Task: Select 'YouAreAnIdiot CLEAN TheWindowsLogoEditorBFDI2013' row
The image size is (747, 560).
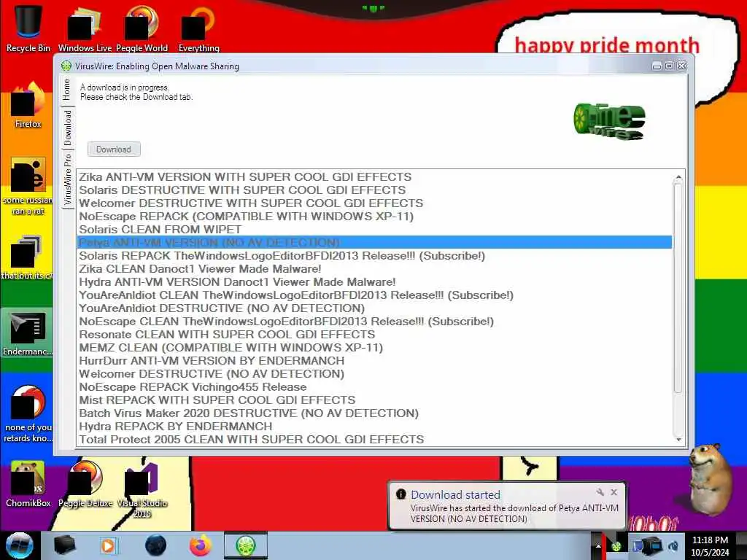Action: click(374, 295)
